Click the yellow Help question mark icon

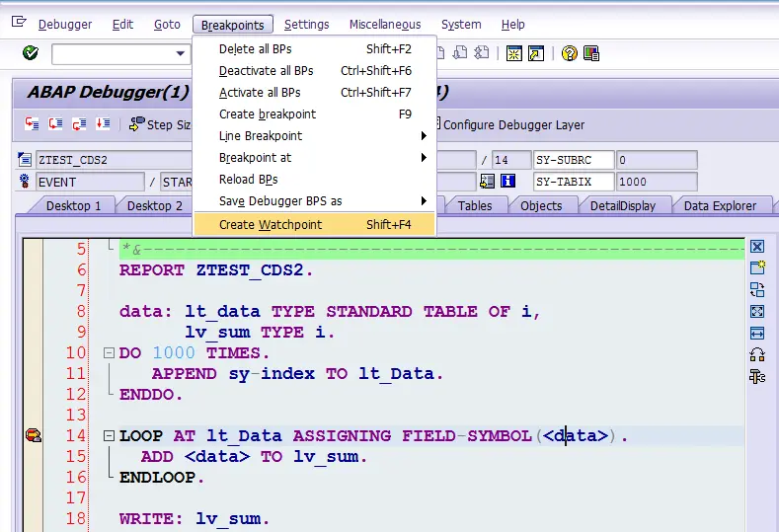[570, 53]
